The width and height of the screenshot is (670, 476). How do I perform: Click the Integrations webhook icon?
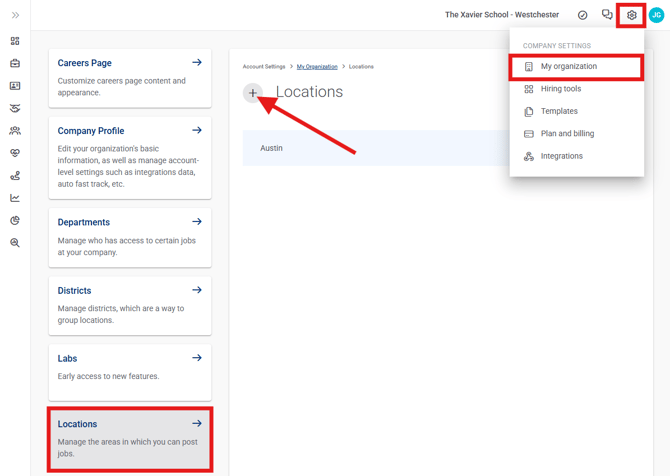[529, 156]
